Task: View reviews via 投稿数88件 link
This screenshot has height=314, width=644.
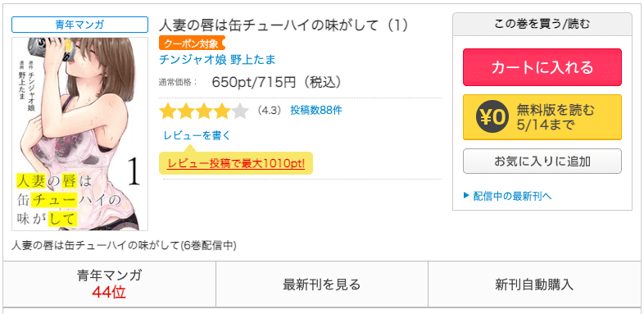Action: [315, 111]
